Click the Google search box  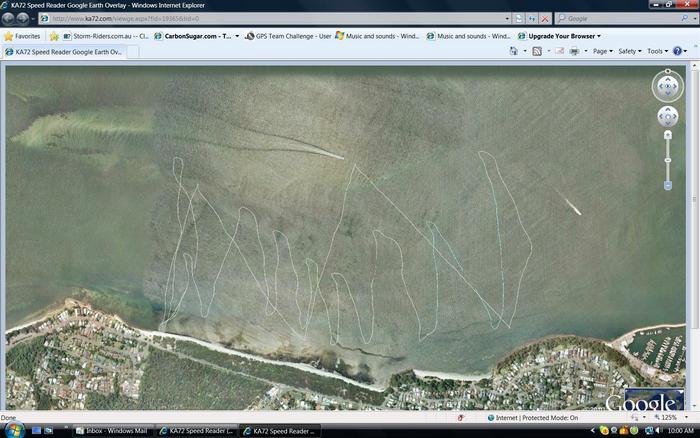tap(620, 18)
